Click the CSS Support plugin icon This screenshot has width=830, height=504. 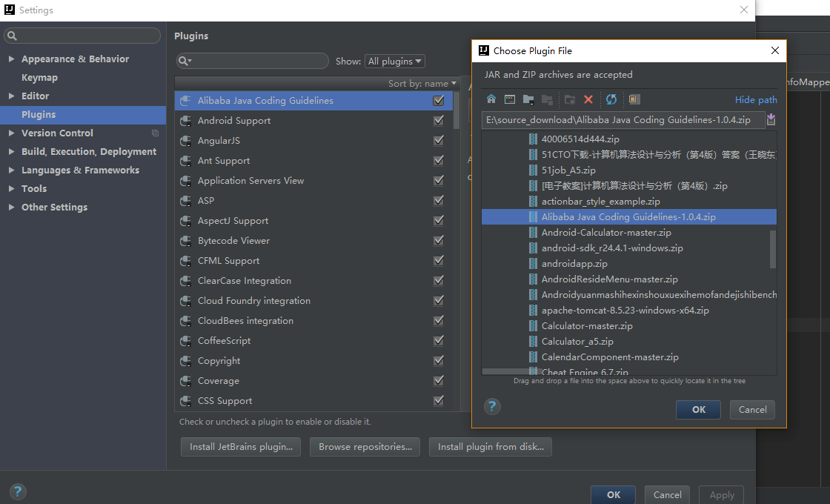click(185, 401)
